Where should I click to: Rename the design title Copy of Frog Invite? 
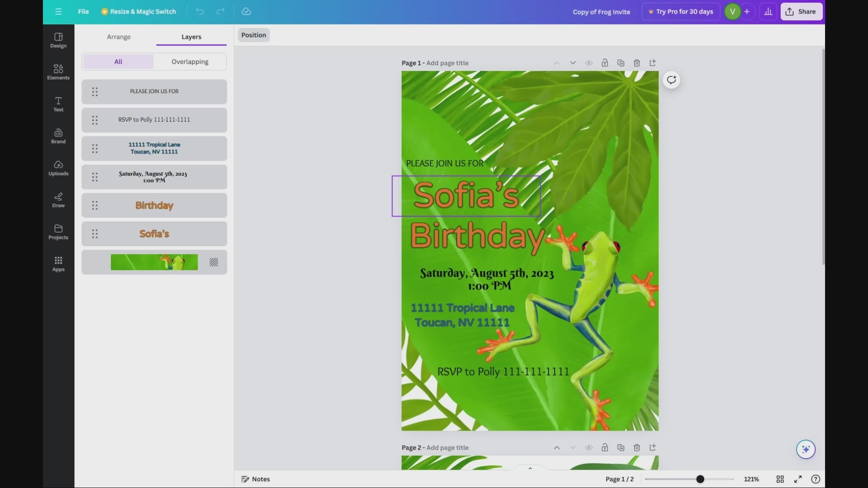[x=601, y=12]
